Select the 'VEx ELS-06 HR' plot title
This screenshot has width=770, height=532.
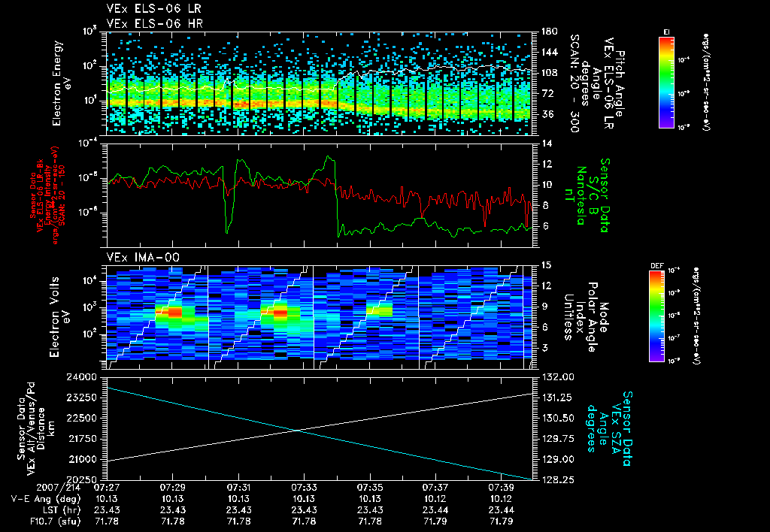pyautogui.click(x=155, y=23)
